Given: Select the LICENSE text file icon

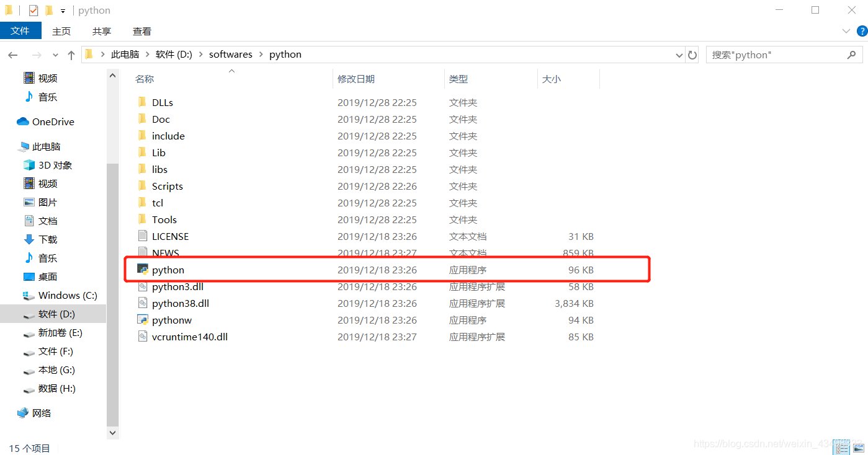Looking at the screenshot, I should pos(143,236).
